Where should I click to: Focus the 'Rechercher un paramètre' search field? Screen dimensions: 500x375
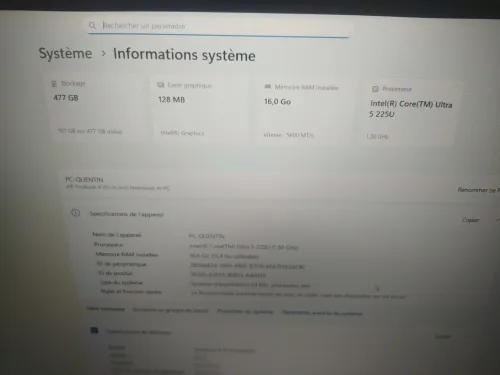tap(218, 26)
